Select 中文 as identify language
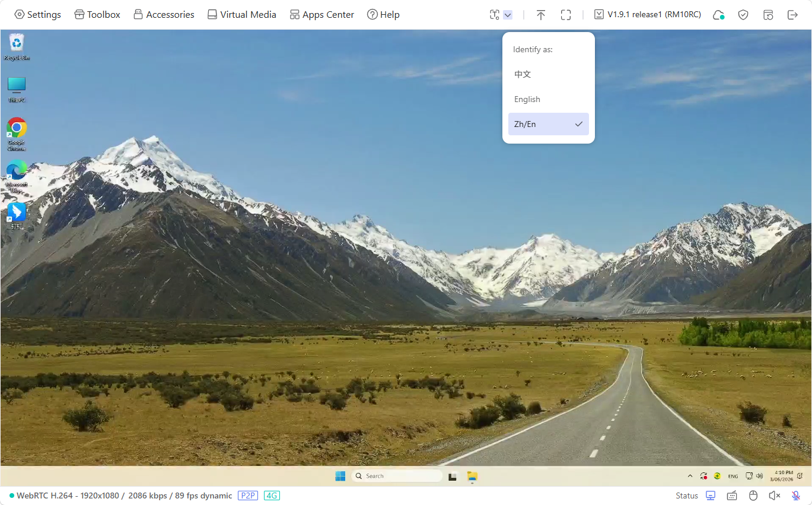 click(549, 74)
